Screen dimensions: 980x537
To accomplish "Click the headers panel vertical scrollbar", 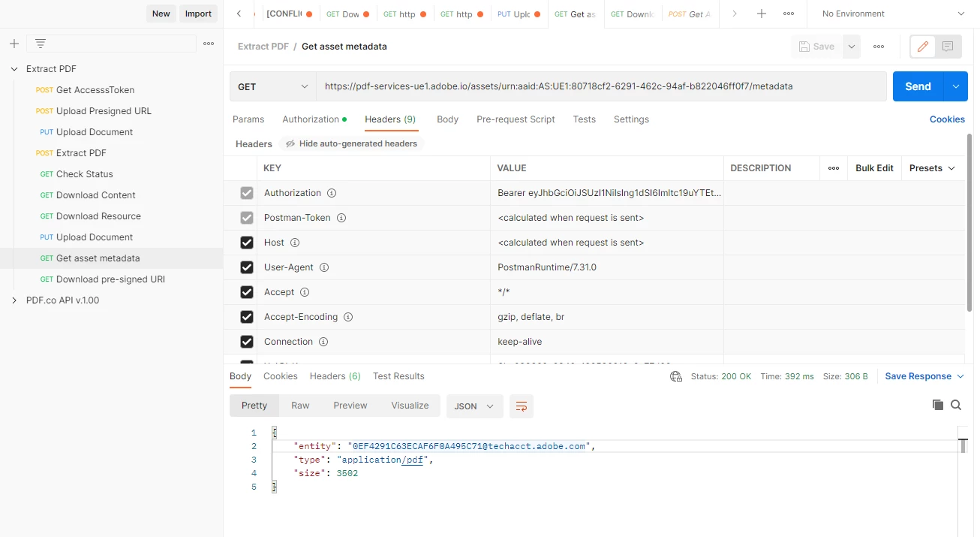I will click(969, 223).
